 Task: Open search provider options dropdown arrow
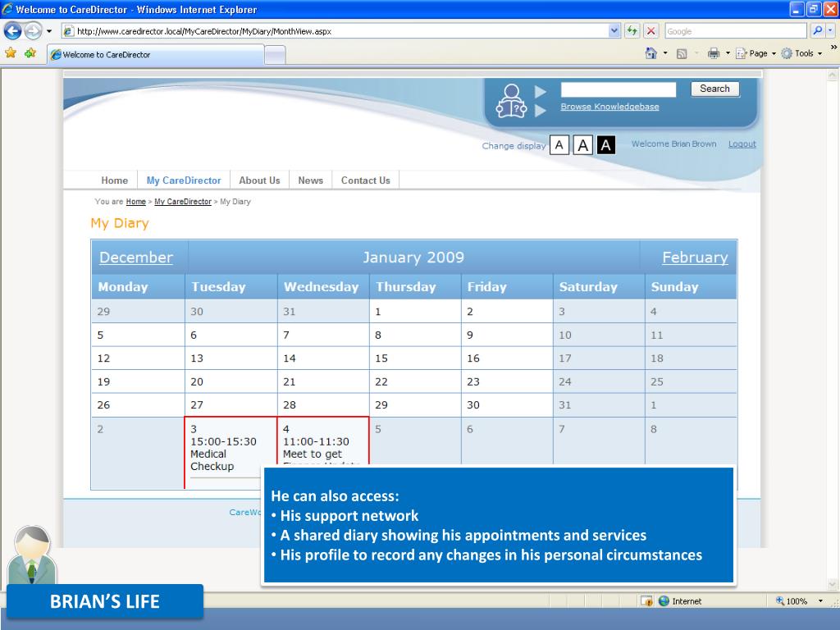[x=830, y=31]
